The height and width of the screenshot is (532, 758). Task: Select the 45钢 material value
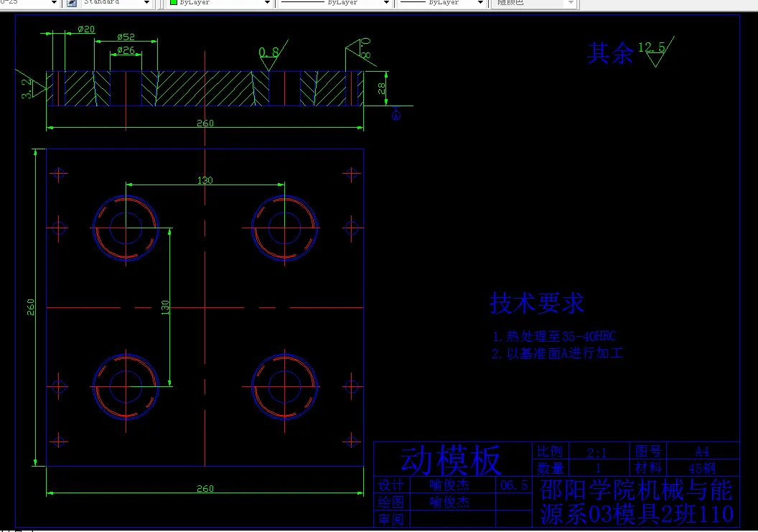point(702,468)
